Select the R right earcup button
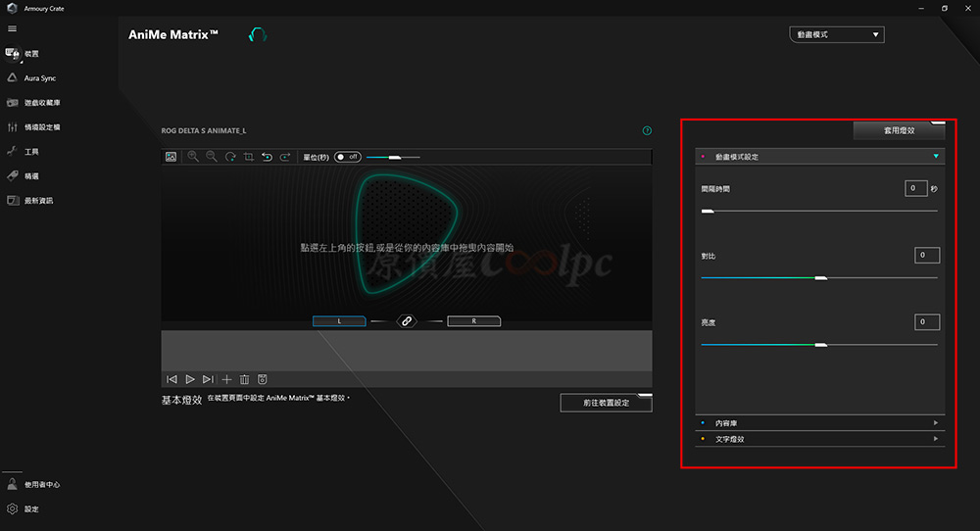This screenshot has height=531, width=980. coord(473,321)
